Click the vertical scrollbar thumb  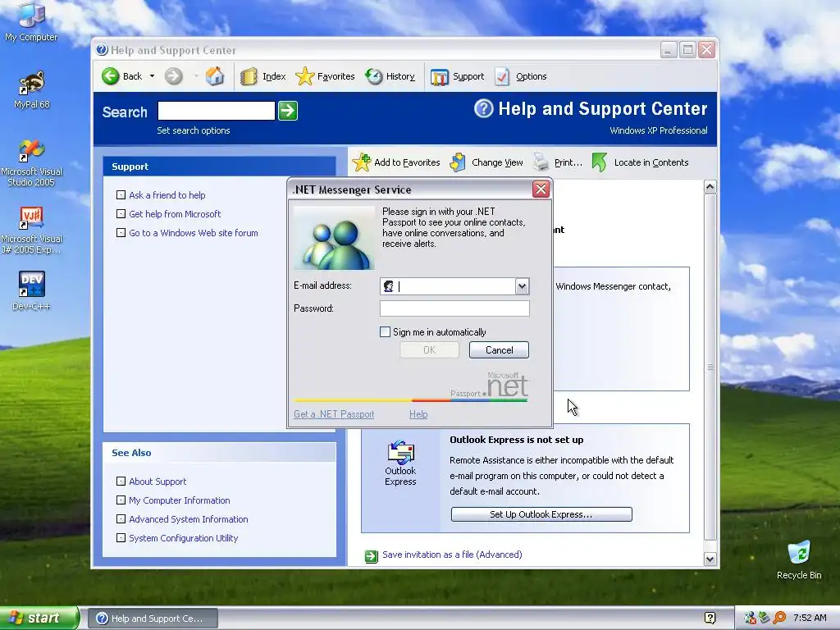coord(710,367)
